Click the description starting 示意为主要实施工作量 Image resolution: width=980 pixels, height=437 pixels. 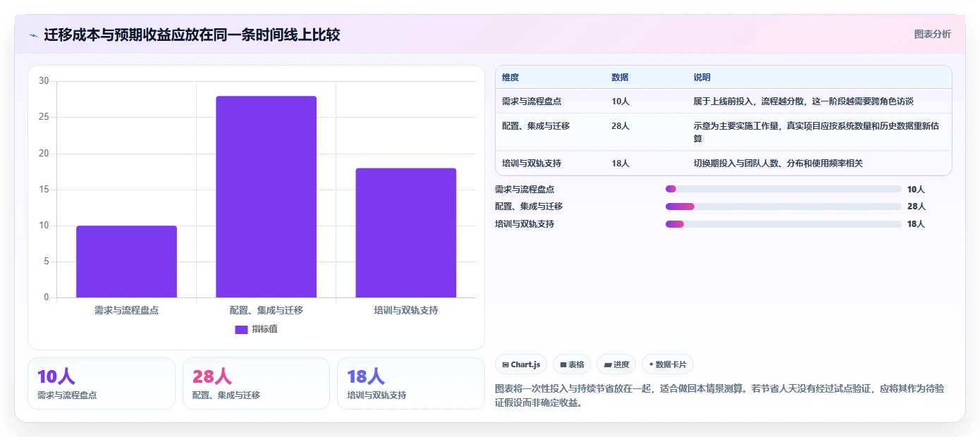(x=816, y=133)
